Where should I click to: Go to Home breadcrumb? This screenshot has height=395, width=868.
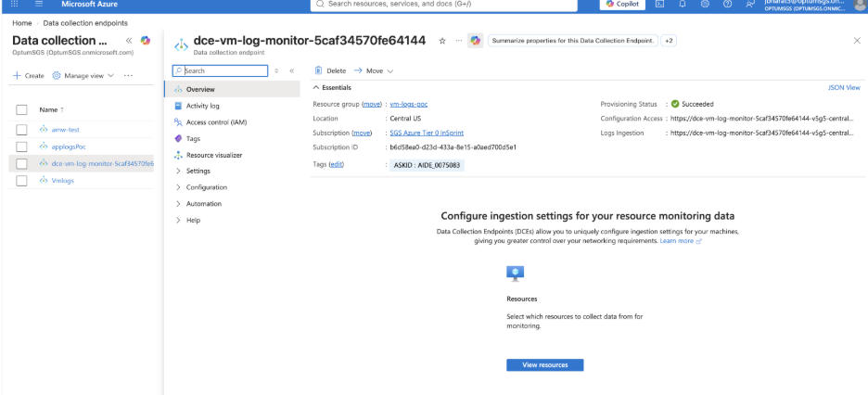pyautogui.click(x=21, y=23)
